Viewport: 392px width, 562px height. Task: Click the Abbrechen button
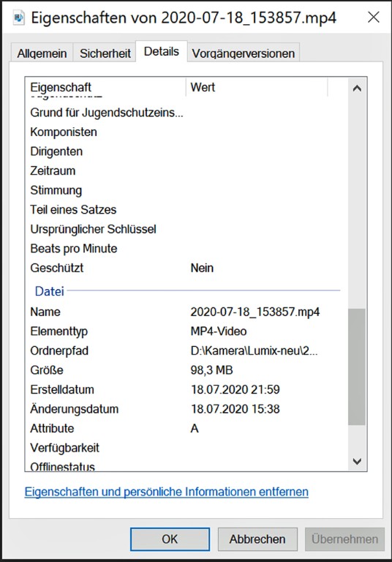pyautogui.click(x=257, y=539)
